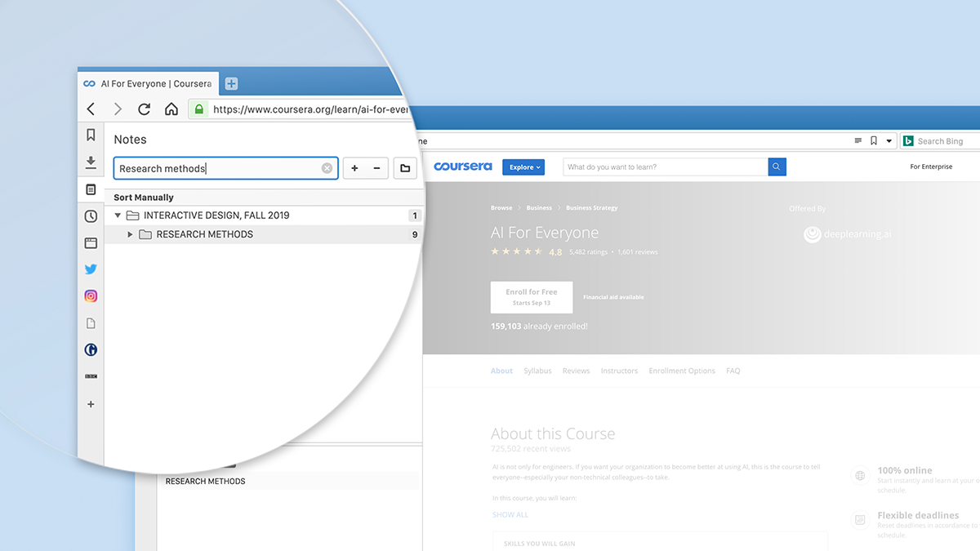Expand the skills section with SHOW ALL

(510, 514)
